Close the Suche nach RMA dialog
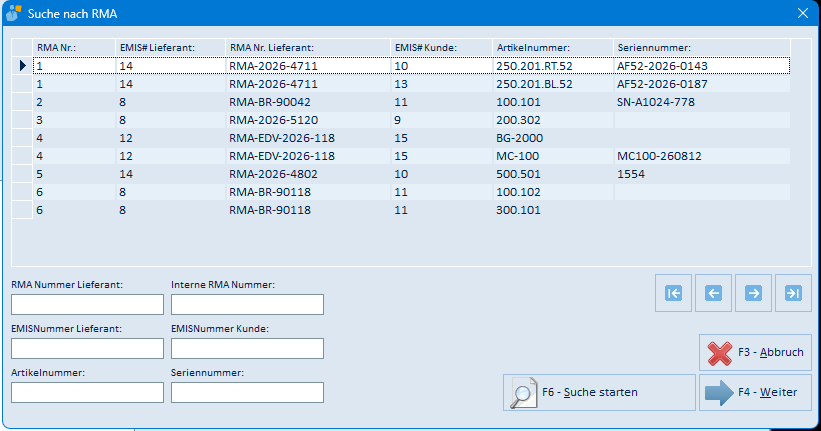 pyautogui.click(x=803, y=14)
